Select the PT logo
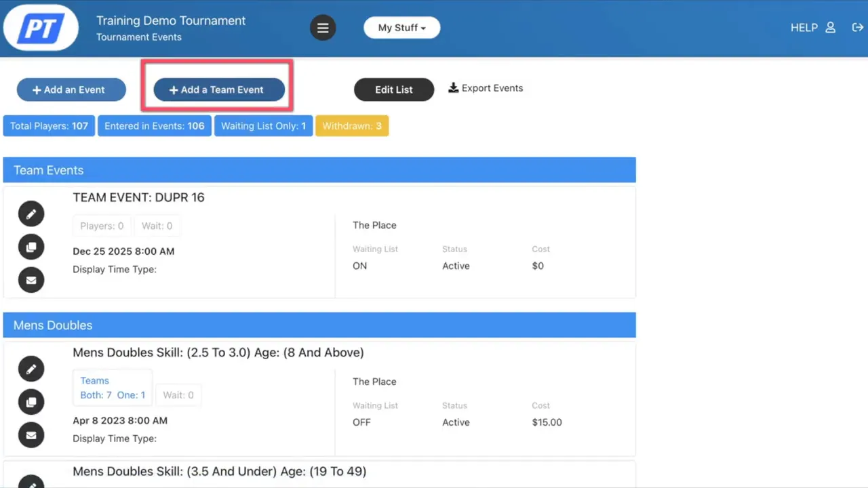868x488 pixels. click(x=41, y=27)
